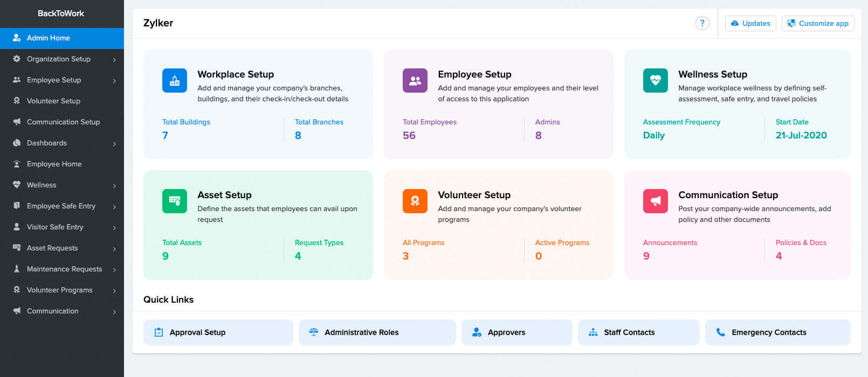
Task: Expand the Dashboards sidebar chevron
Action: tap(114, 144)
